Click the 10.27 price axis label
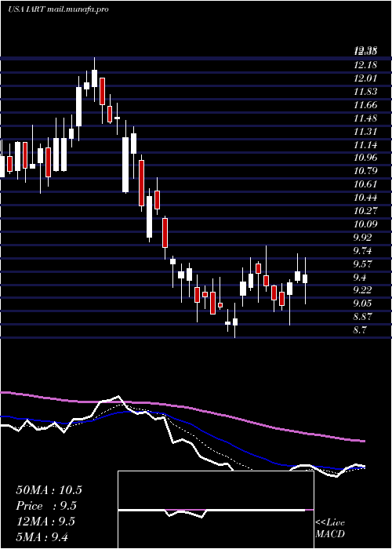Screen dimensions: 392x549 click(365, 211)
